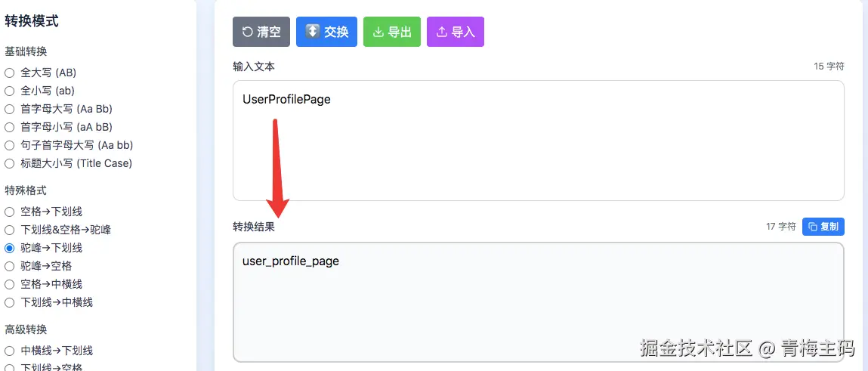Click the upload icon on 导入 button
The width and height of the screenshot is (868, 371).
442,32
